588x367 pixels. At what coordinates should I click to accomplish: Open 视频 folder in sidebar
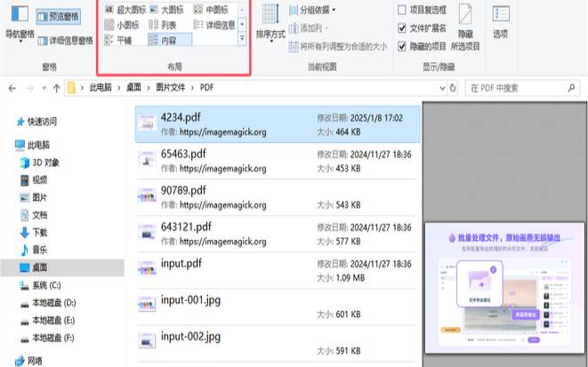[34, 180]
